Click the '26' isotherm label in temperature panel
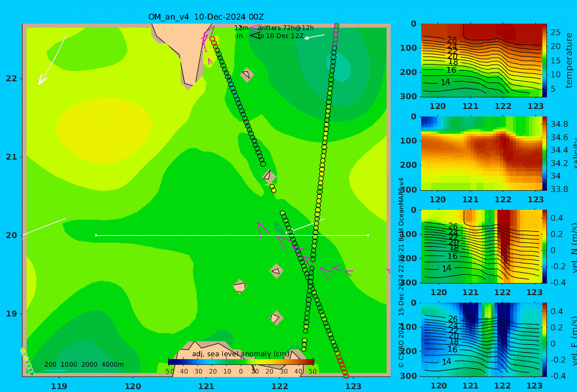Image resolution: width=577 pixels, height=392 pixels. [452, 40]
